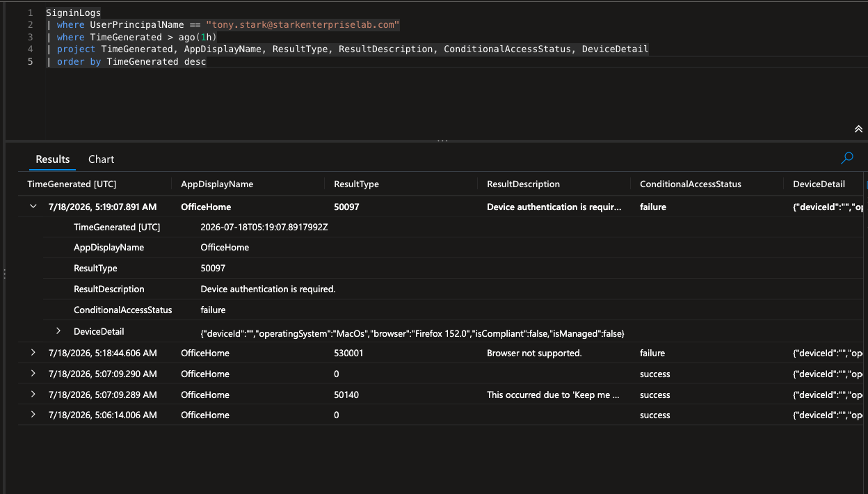Screen dimensions: 868x494
Task: Select ResultType cell 50140
Action: tap(346, 395)
